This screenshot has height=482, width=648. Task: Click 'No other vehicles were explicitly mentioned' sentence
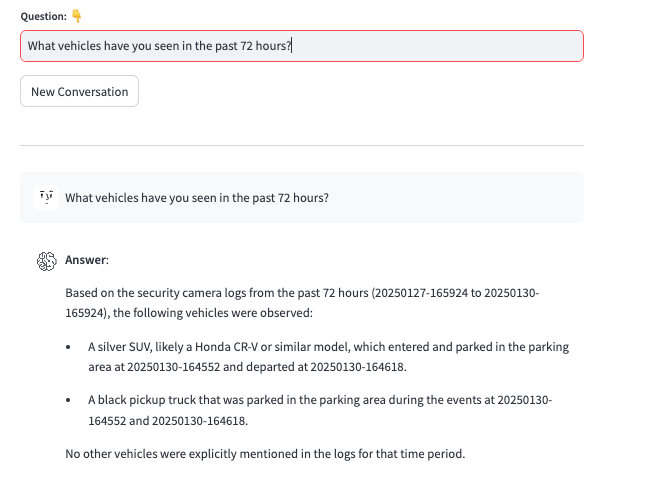[265, 454]
